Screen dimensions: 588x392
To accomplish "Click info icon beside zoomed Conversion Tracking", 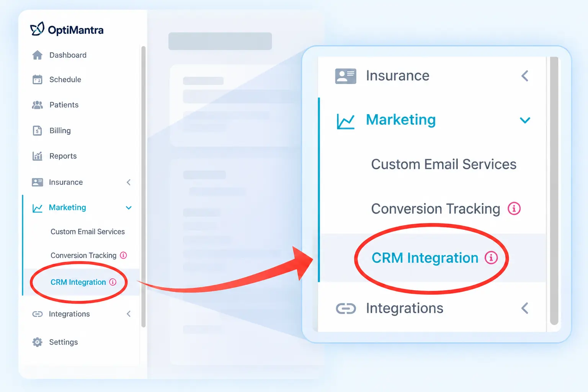I will pos(514,209).
